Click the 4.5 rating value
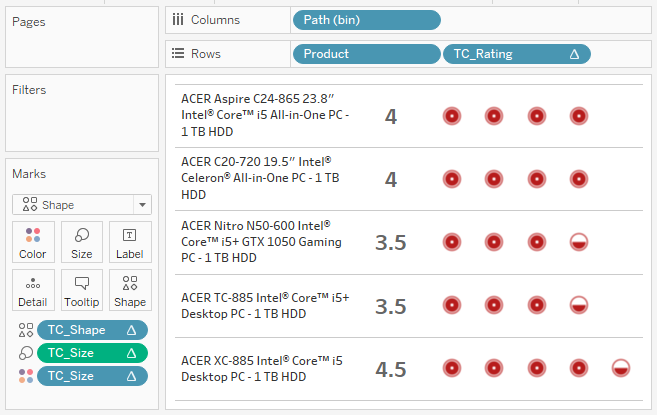The image size is (657, 415). coord(391,370)
